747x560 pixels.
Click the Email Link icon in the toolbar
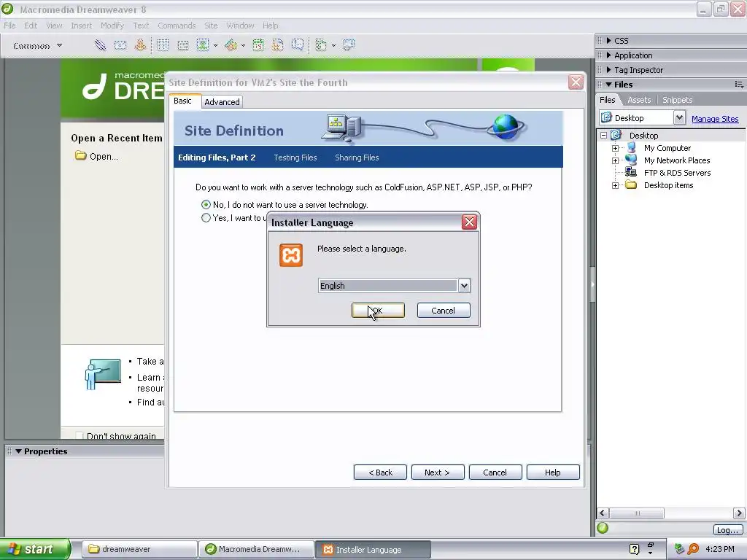(120, 45)
